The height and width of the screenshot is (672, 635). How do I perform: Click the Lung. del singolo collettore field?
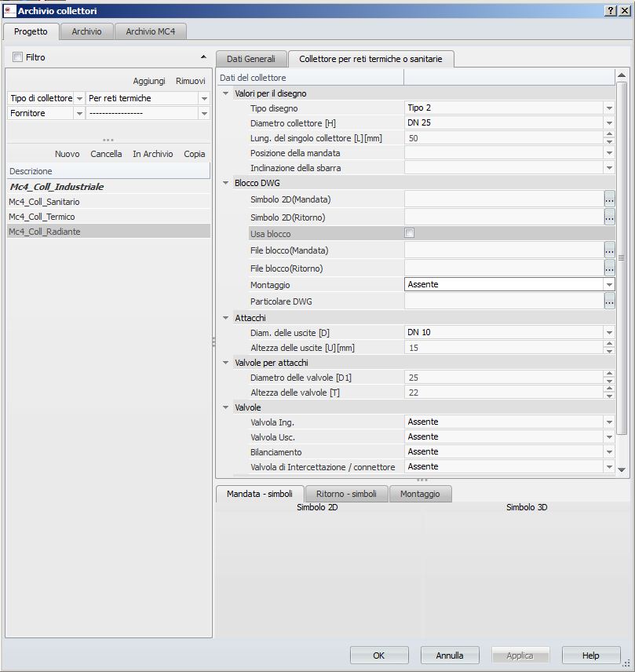point(502,137)
